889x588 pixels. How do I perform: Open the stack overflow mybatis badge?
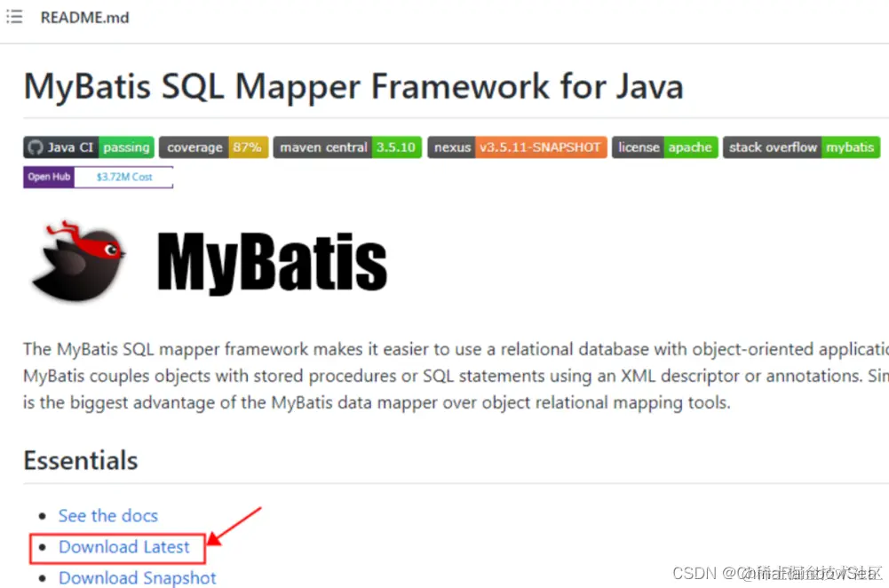(x=802, y=147)
